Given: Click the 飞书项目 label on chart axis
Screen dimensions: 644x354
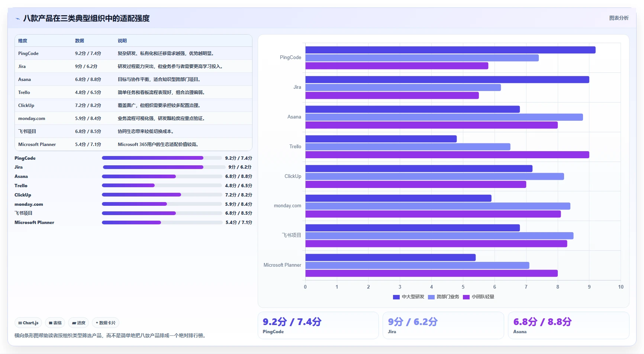Looking at the screenshot, I should click(292, 235).
